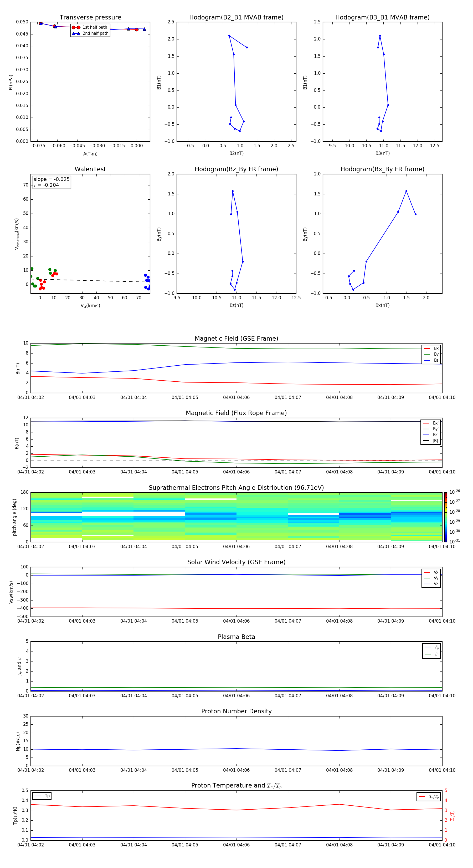Viewport: 473px width, 868px height.
Task: Click the 'Transverse pressure' plot title
Action: 90,18
